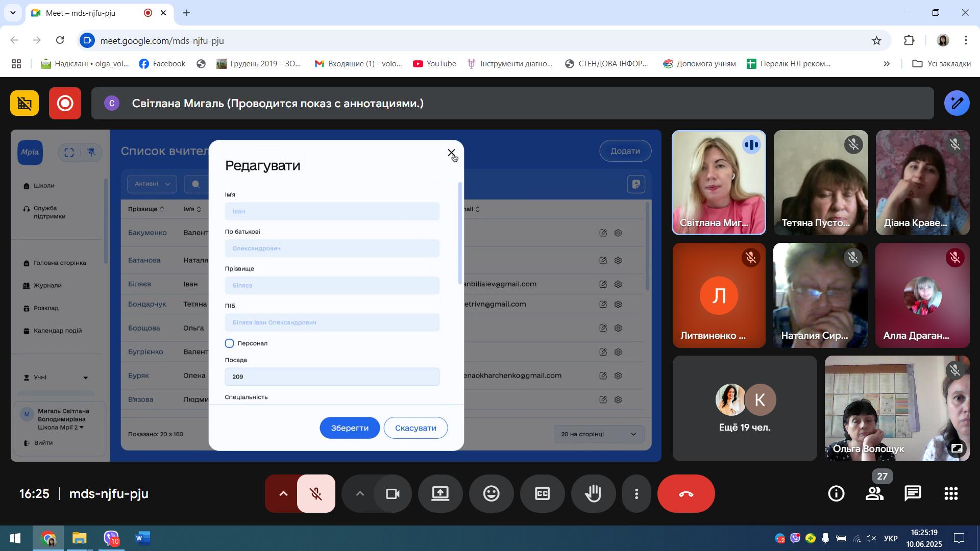The height and width of the screenshot is (551, 980).
Task: Open Журнали in the sidebar
Action: pyautogui.click(x=47, y=286)
